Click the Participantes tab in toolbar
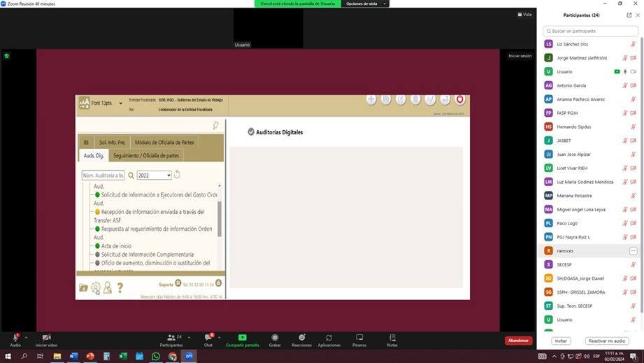 (x=171, y=339)
